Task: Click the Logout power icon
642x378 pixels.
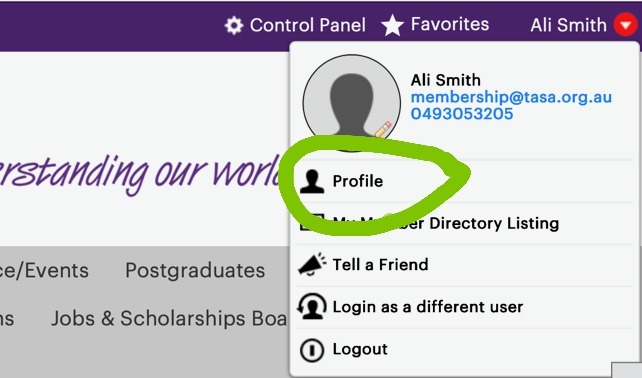Action: [312, 350]
